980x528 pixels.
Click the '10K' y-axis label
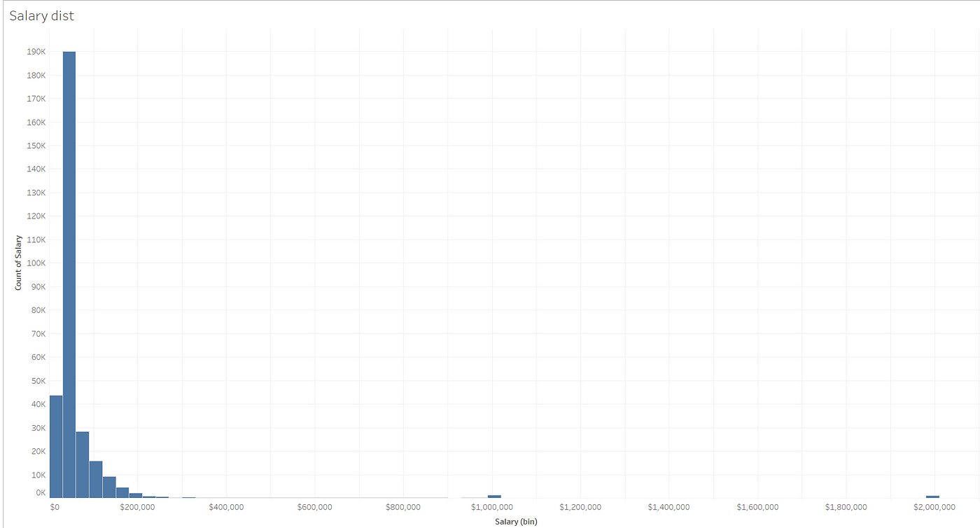[x=38, y=475]
